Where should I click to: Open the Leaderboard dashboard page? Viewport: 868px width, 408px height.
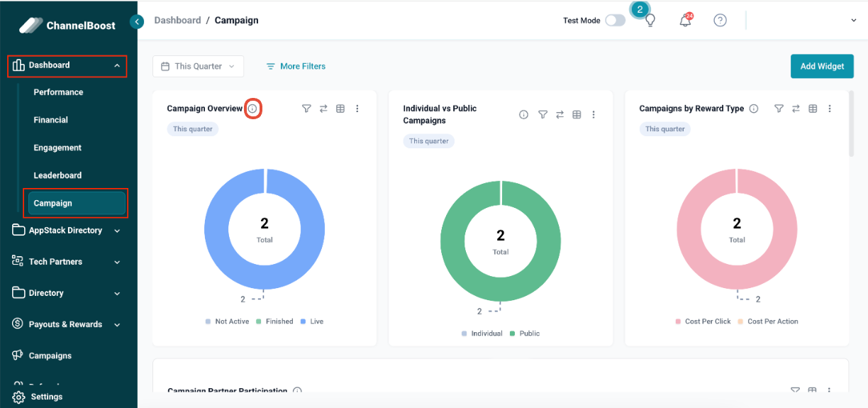click(57, 175)
